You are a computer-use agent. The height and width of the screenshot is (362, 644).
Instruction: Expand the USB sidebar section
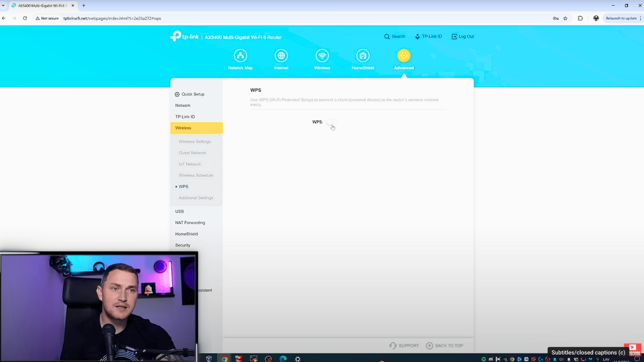(x=179, y=212)
